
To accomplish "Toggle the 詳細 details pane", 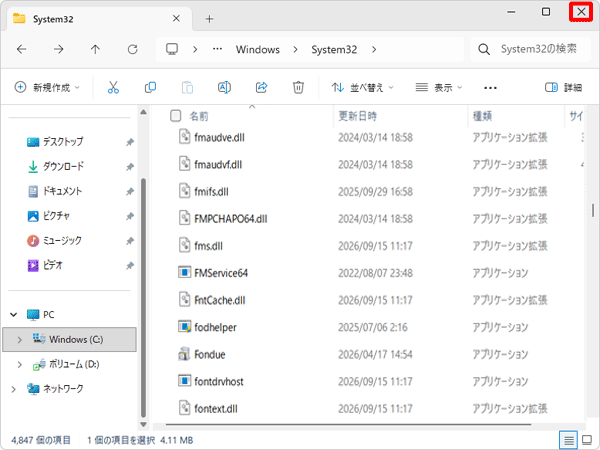I will coord(563,88).
